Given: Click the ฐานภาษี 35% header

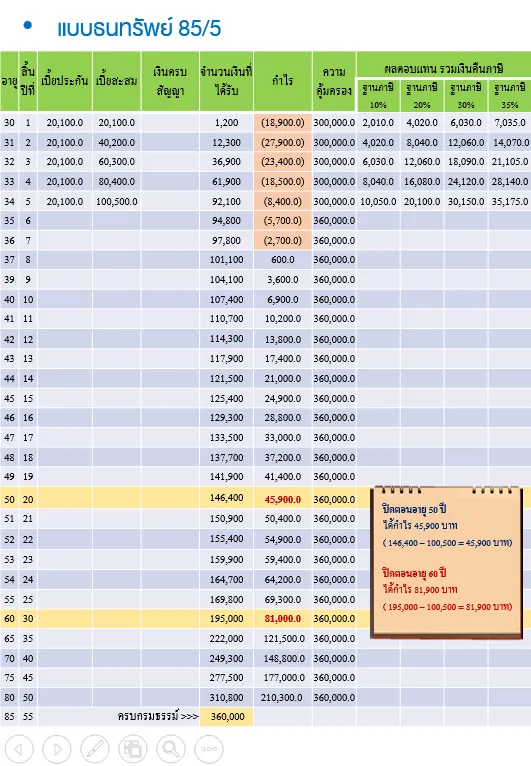Looking at the screenshot, I should pyautogui.click(x=510, y=95).
